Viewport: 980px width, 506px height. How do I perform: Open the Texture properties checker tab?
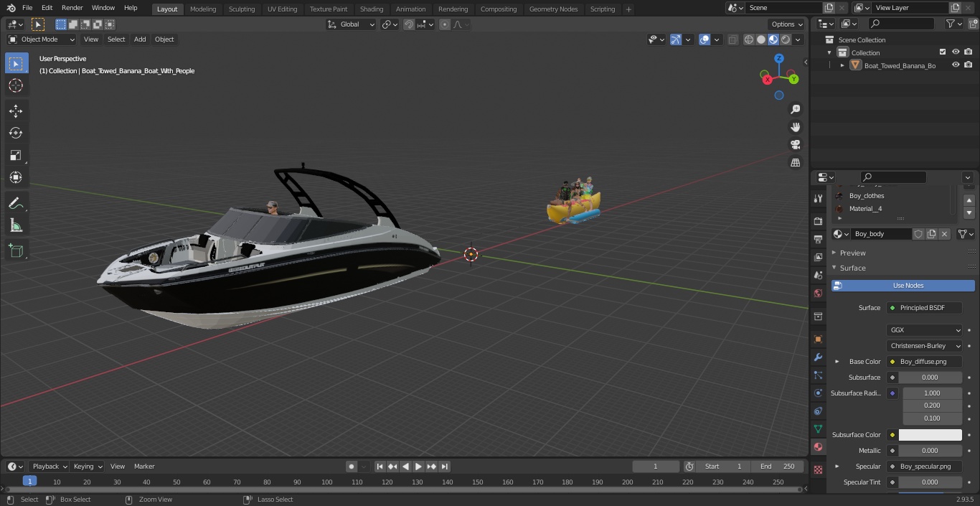(x=818, y=470)
